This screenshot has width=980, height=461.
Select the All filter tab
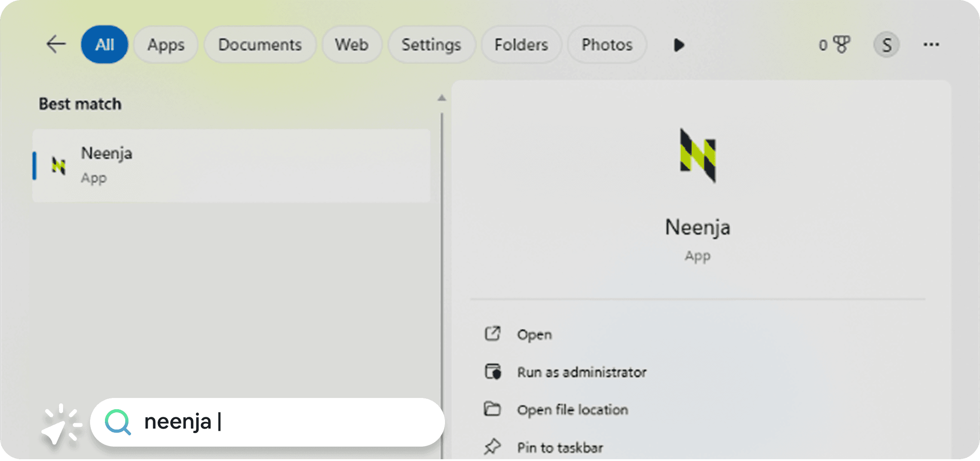click(104, 45)
